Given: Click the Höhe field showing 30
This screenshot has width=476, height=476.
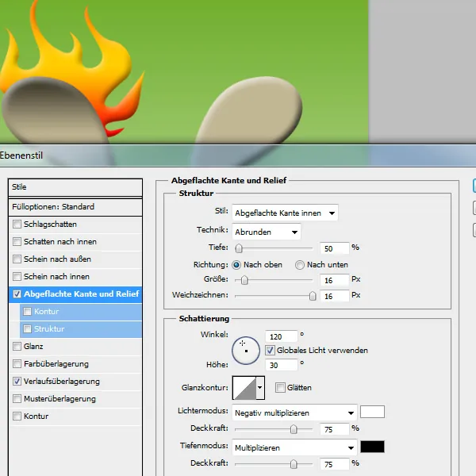Looking at the screenshot, I should [x=282, y=365].
